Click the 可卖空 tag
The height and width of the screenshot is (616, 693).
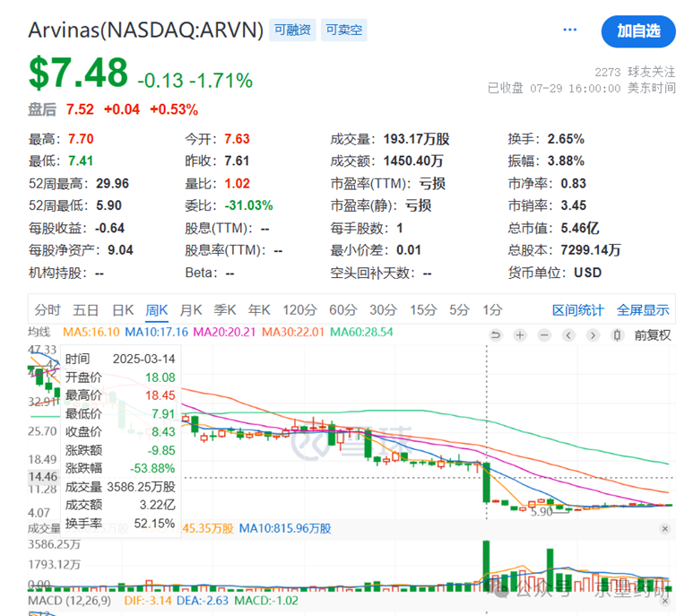tap(344, 30)
